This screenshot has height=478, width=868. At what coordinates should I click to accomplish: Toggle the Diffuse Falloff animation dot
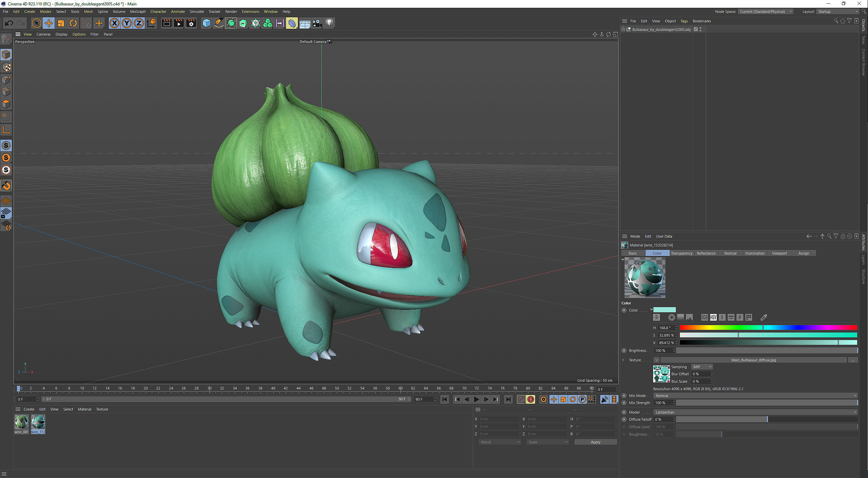624,419
